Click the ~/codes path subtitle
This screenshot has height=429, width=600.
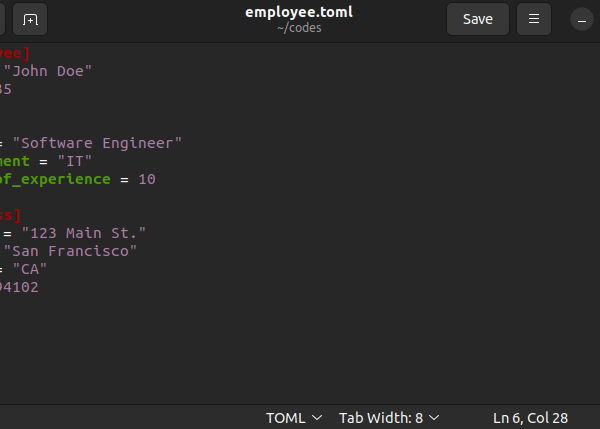[x=299, y=28]
